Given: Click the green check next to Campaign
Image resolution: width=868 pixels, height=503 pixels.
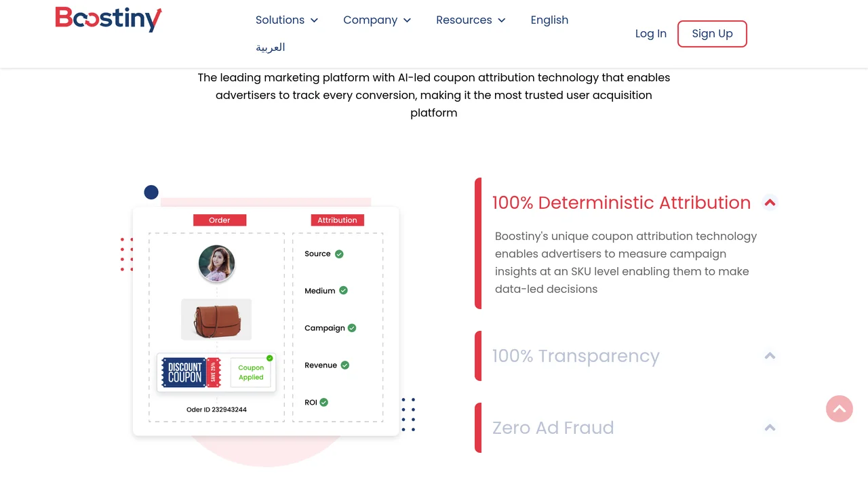Looking at the screenshot, I should click(352, 328).
